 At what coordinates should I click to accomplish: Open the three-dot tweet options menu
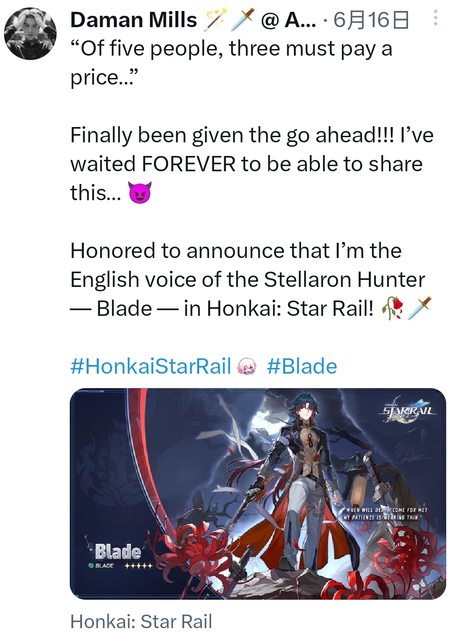coord(435,18)
